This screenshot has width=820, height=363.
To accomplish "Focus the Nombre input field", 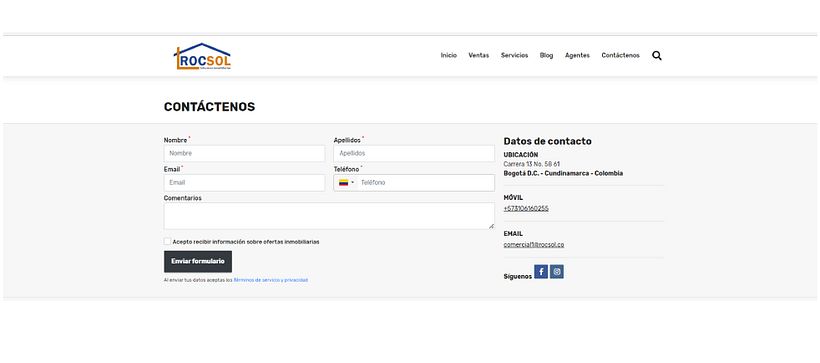I will tap(244, 154).
